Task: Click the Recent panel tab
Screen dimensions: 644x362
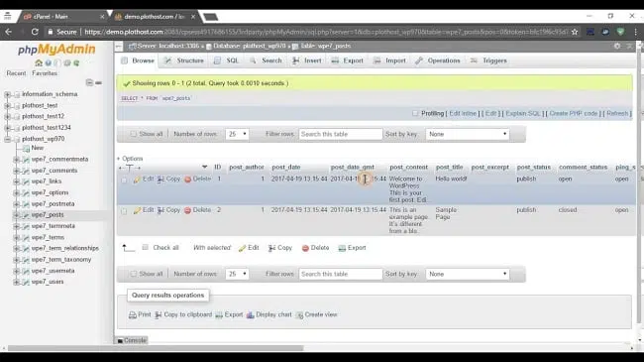Action: pyautogui.click(x=16, y=73)
